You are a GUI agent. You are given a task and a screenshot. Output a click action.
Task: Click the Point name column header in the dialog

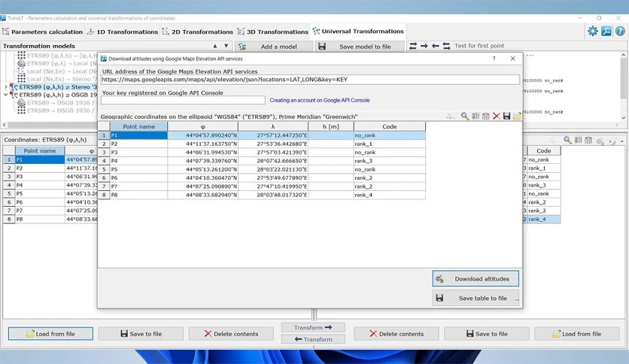pos(138,126)
